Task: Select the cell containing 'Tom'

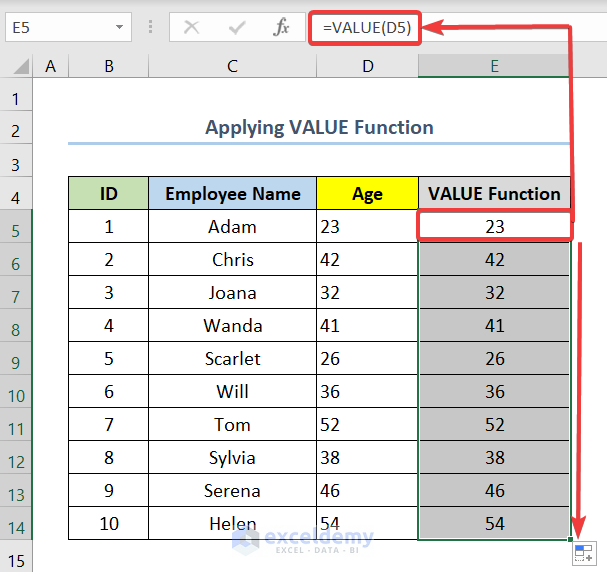Action: 232,425
